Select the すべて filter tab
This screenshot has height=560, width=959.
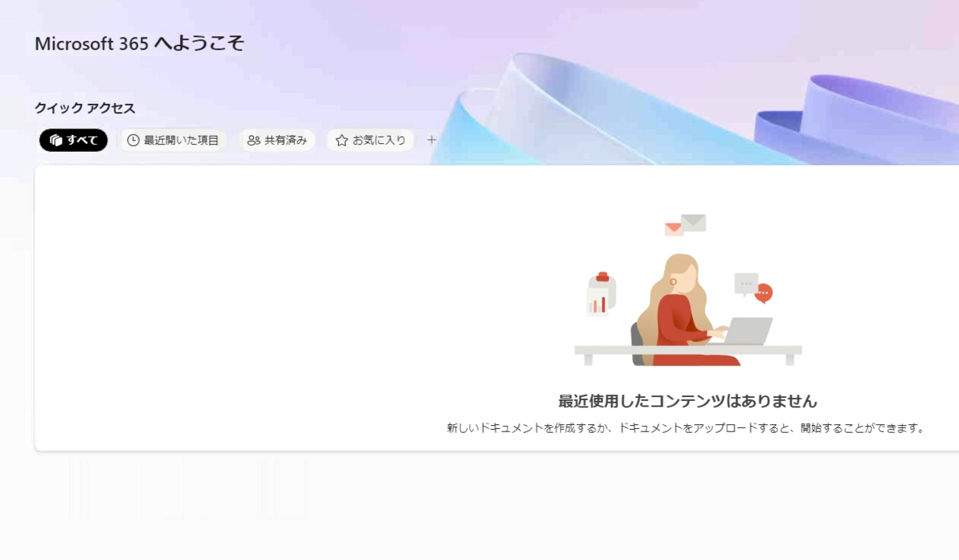(x=74, y=140)
